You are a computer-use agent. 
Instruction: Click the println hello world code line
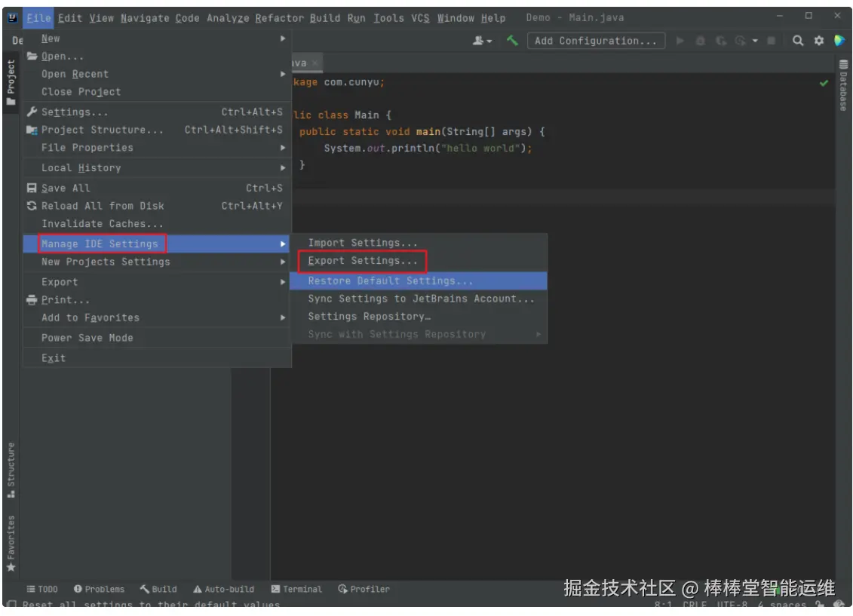[x=428, y=149]
